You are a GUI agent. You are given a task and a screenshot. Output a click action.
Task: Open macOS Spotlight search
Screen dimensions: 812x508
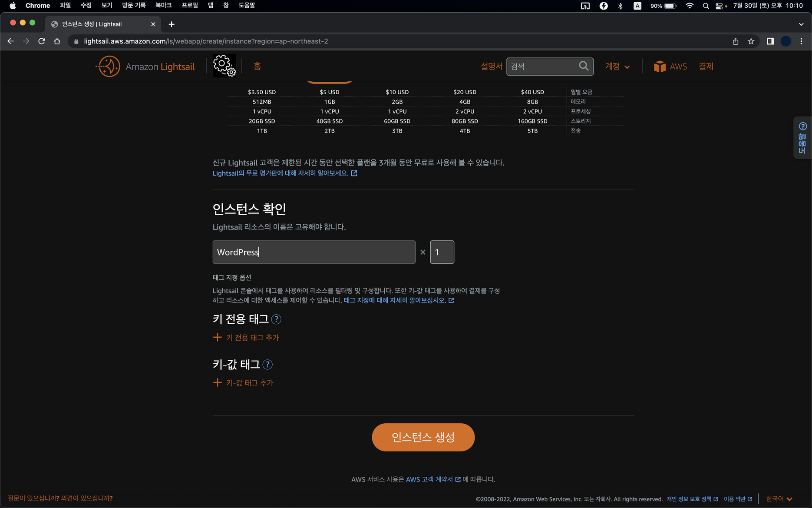tap(706, 6)
